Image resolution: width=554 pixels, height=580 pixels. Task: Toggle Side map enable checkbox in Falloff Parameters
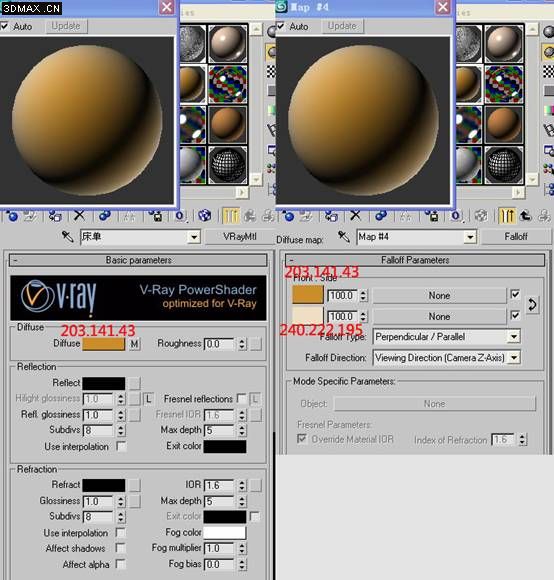pyautogui.click(x=515, y=315)
